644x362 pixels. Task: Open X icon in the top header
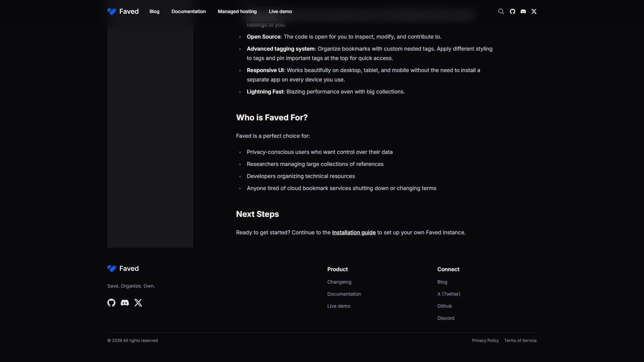tap(534, 11)
